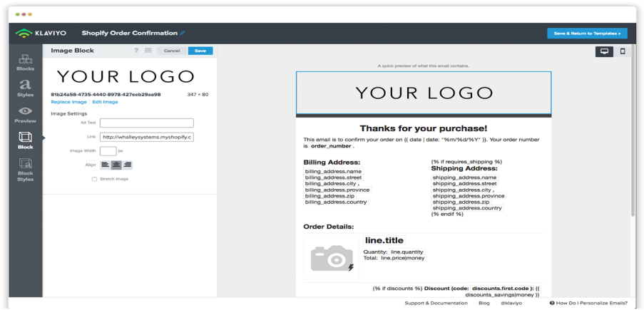This screenshot has width=644, height=310.
Task: Click the 'billing_address.zip' variable
Action: (x=329, y=196)
